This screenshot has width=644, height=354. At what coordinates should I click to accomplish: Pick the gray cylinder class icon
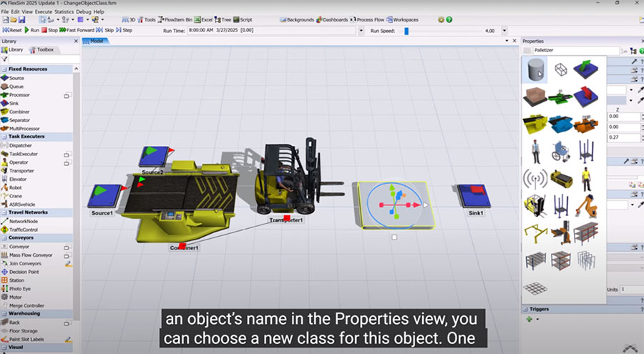tap(536, 70)
